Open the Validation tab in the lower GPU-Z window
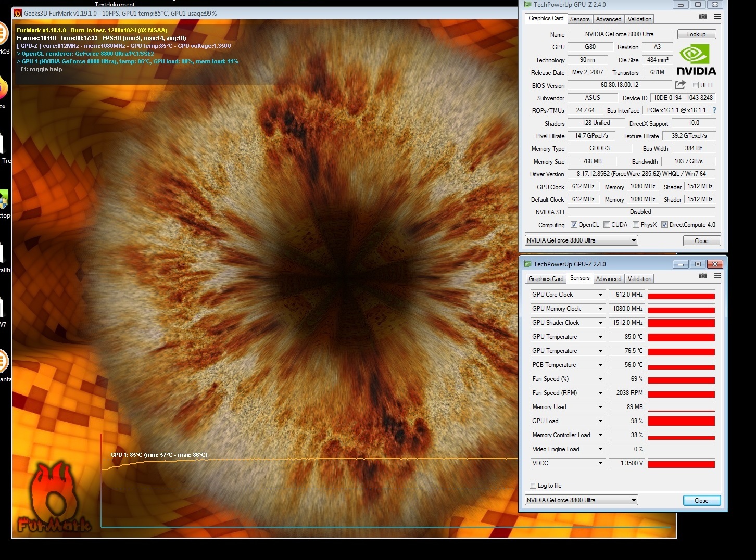Viewport: 756px width, 560px height. [x=639, y=279]
